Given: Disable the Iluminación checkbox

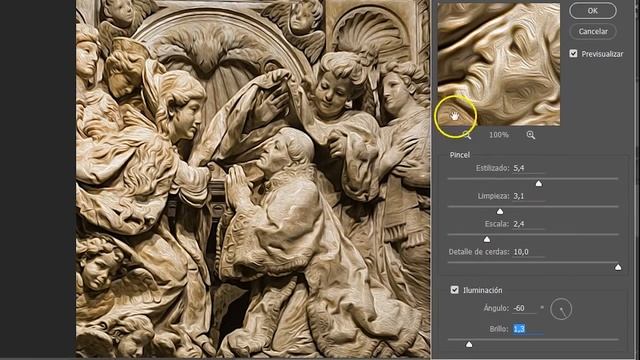Looking at the screenshot, I should [454, 290].
